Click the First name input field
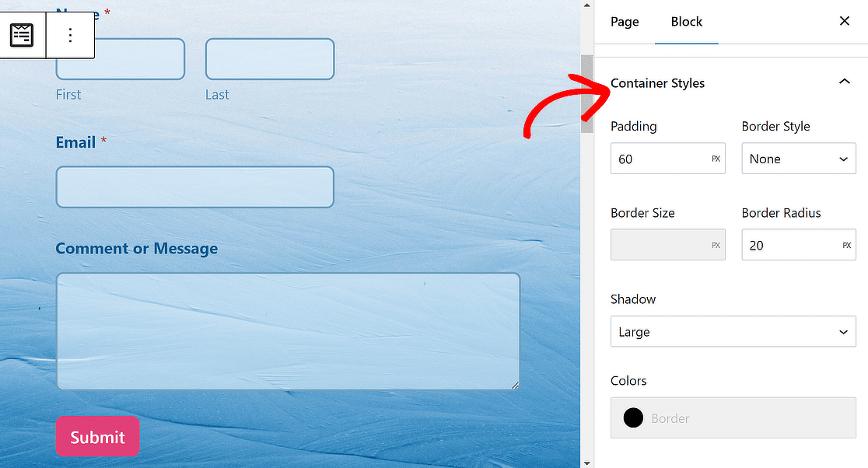 120,58
